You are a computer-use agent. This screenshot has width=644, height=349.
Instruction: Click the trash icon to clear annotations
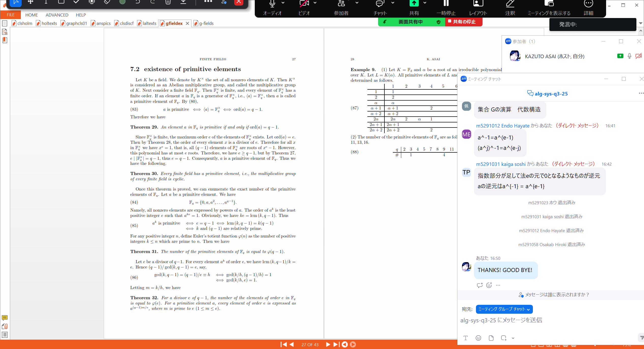pos(168,2)
